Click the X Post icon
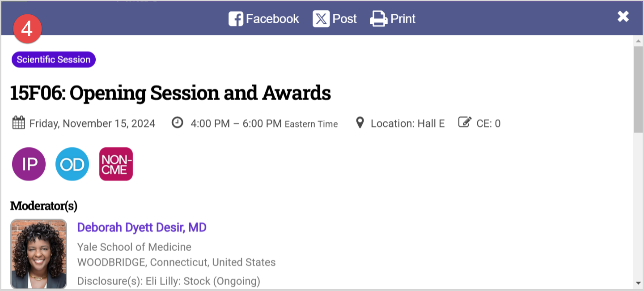 321,19
